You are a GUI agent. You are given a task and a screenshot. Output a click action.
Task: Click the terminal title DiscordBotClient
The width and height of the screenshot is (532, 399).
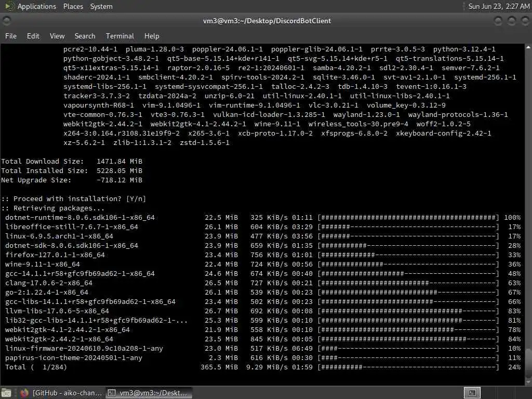point(267,21)
